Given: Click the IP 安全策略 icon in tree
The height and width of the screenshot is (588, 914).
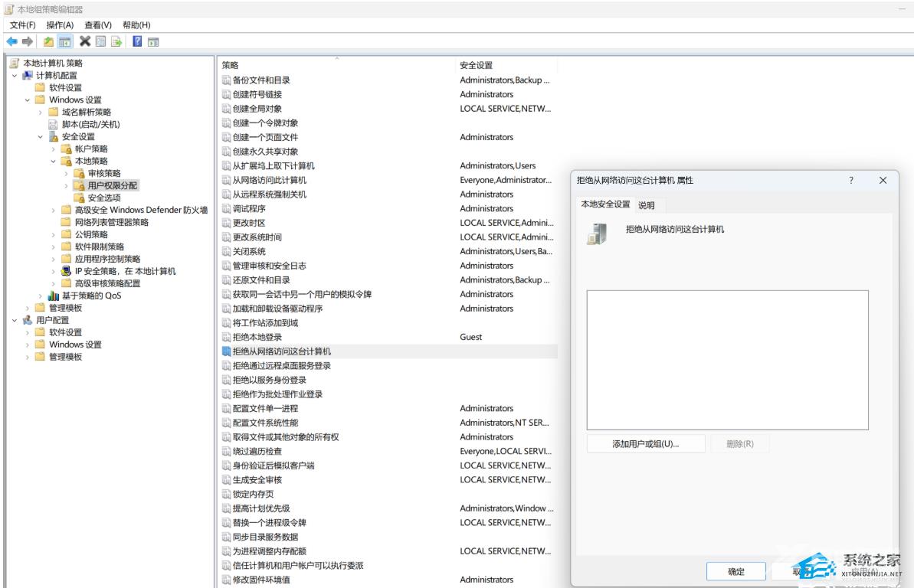Looking at the screenshot, I should (x=66, y=271).
